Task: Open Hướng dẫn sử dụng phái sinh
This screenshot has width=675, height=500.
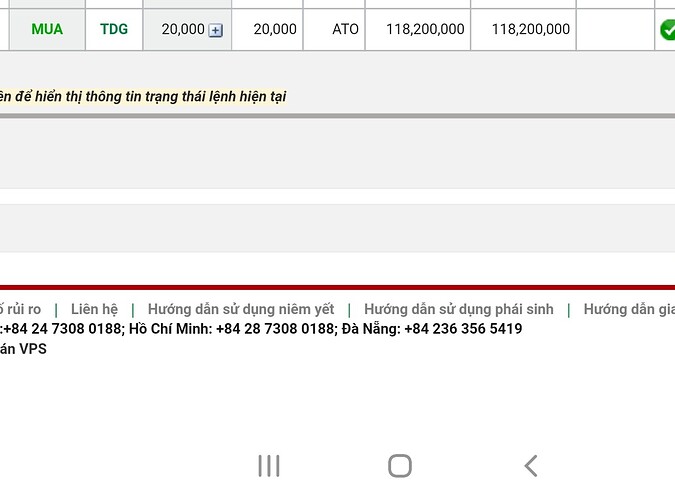Action: (x=458, y=309)
